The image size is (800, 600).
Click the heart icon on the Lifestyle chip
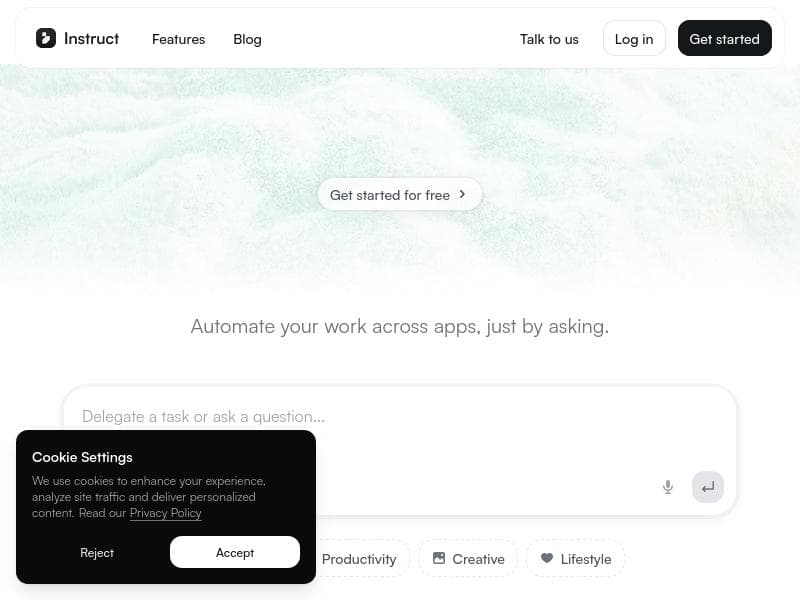(547, 558)
